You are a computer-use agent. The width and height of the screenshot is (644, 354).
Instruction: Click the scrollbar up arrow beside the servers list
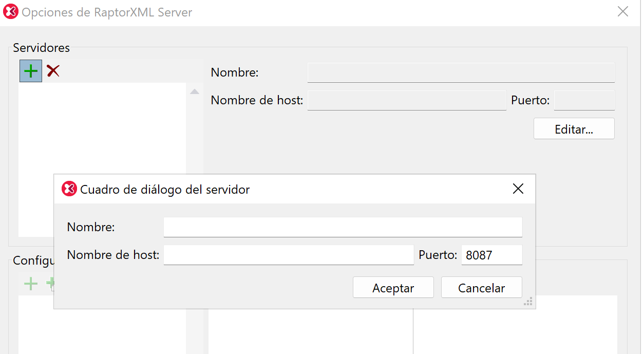194,91
